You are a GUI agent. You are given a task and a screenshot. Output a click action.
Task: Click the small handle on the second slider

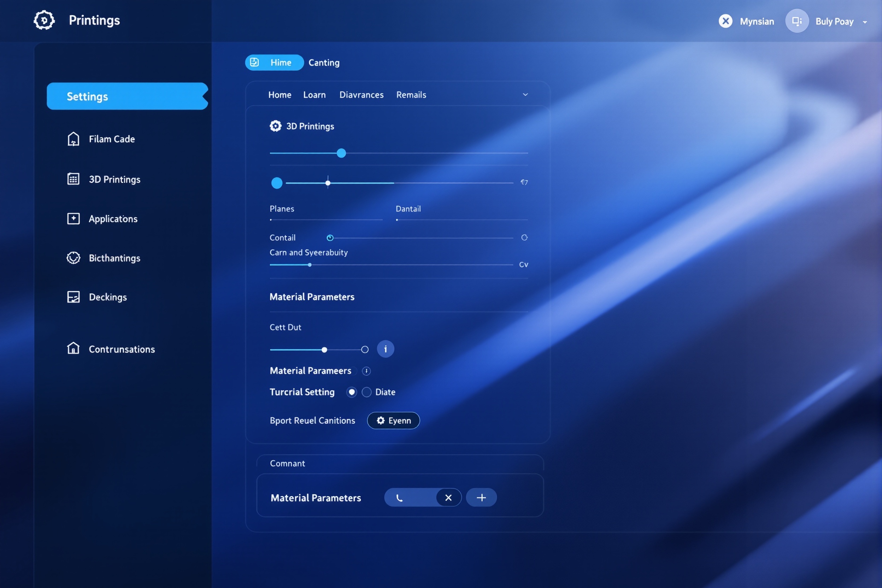328,183
